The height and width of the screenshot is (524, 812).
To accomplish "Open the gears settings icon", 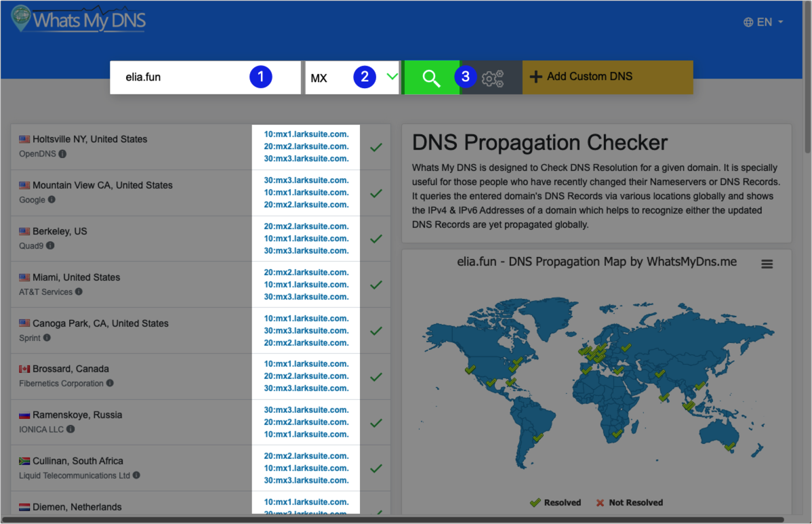I will 493,78.
